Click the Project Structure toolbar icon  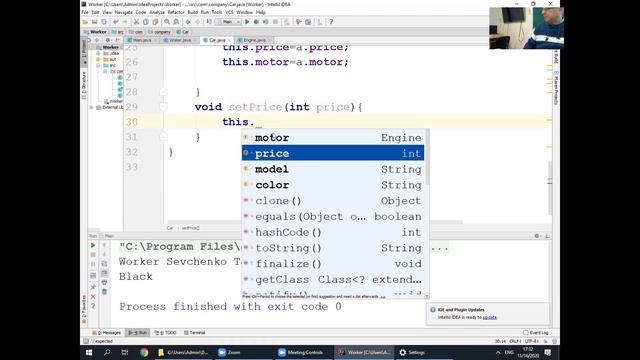[x=308, y=22]
